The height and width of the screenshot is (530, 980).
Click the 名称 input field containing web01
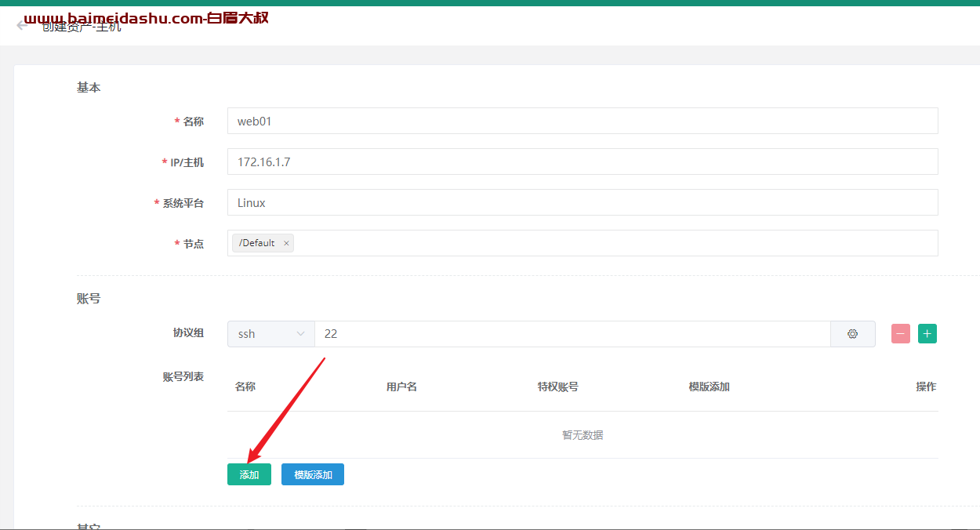[583, 122]
